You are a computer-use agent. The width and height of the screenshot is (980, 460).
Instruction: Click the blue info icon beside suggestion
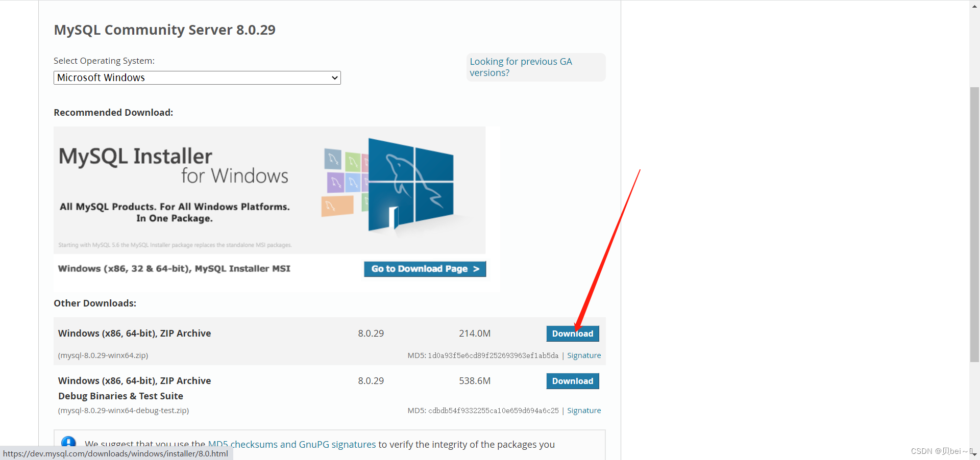68,442
